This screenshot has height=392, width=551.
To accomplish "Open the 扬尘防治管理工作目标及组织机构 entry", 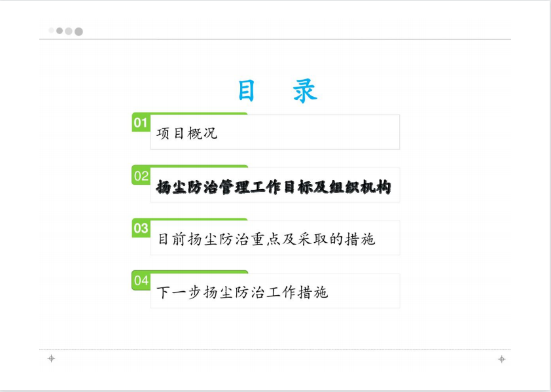I will pos(274,187).
